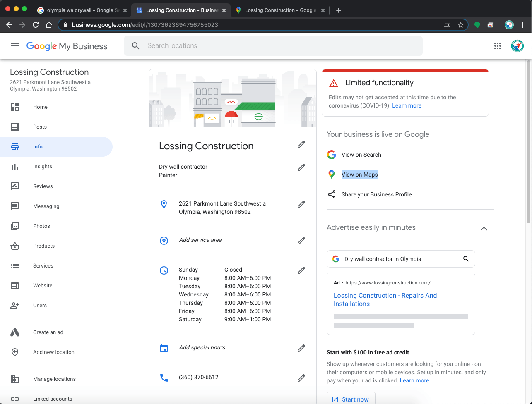This screenshot has height=404, width=532.
Task: Click Learn more under free ad credit
Action: click(414, 380)
